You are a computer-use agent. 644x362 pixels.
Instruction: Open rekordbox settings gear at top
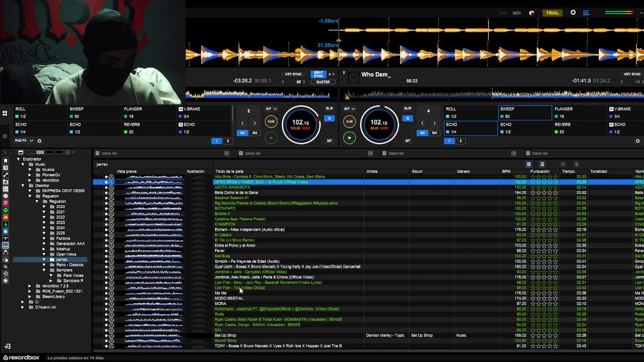tap(573, 13)
